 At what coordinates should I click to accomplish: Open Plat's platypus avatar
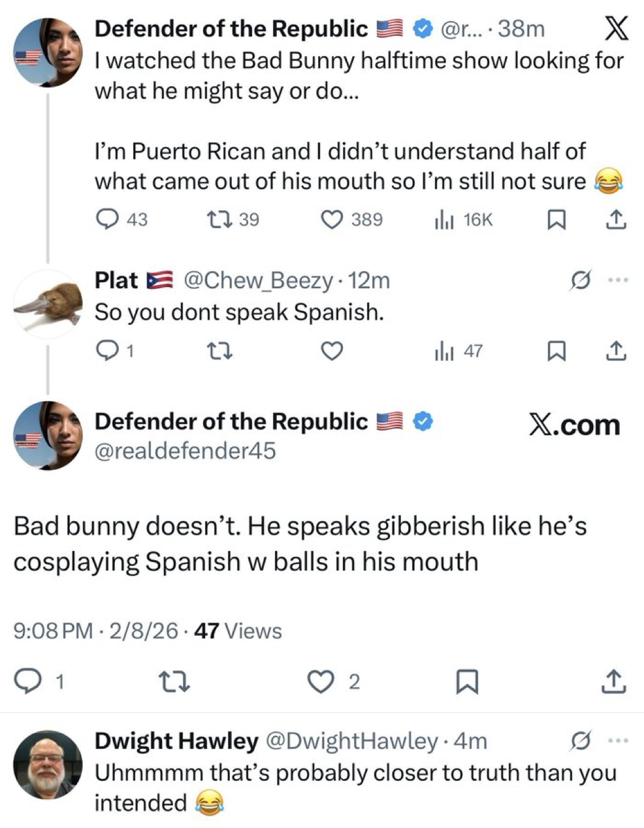pos(48,304)
